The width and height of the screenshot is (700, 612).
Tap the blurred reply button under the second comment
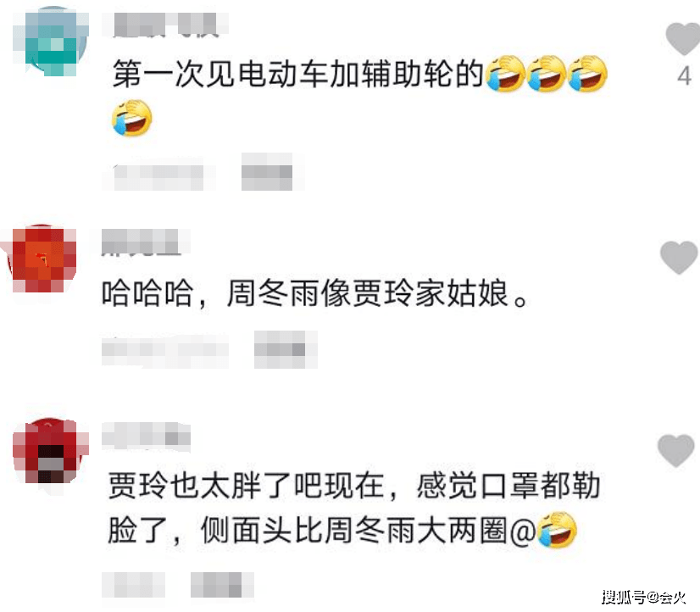[x=286, y=350]
